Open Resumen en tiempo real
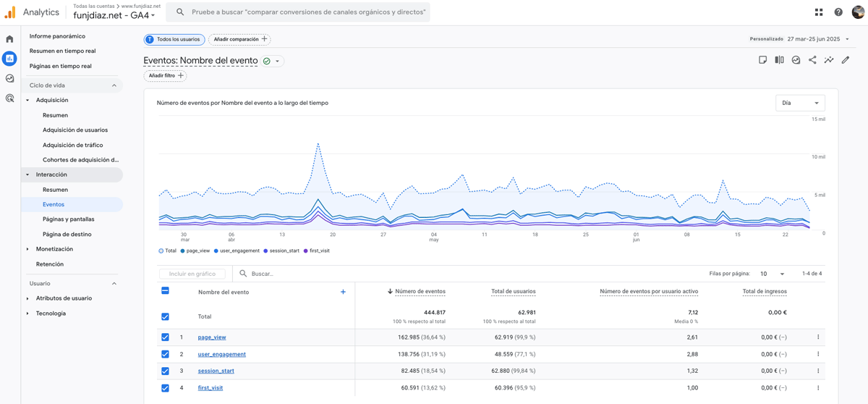Image resolution: width=868 pixels, height=404 pixels. pyautogui.click(x=62, y=51)
